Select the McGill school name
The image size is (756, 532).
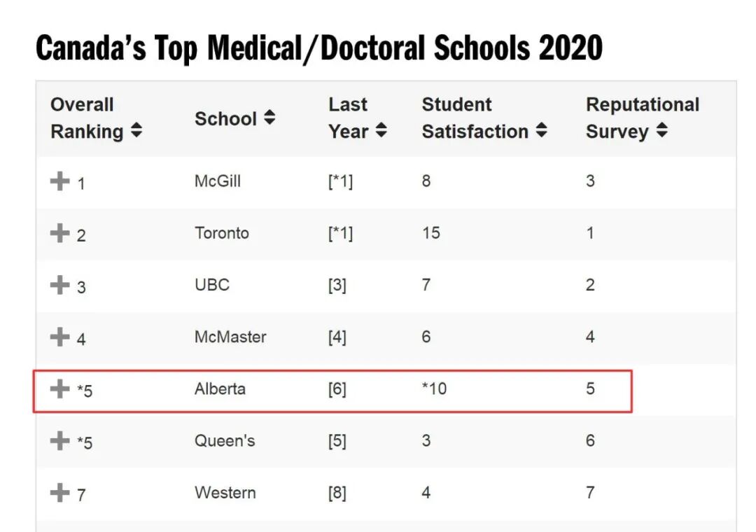pyautogui.click(x=218, y=181)
